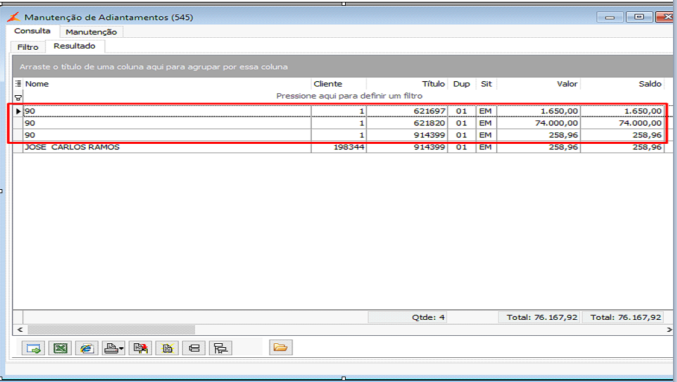Image resolution: width=677 pixels, height=382 pixels.
Task: Switch to the Manutenção tab
Action: pos(91,32)
